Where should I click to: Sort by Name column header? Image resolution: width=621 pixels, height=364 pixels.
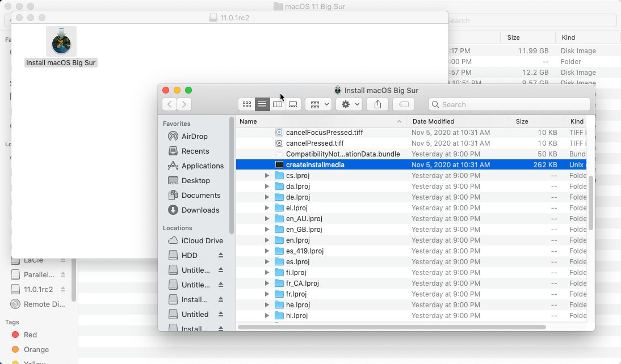tap(321, 121)
